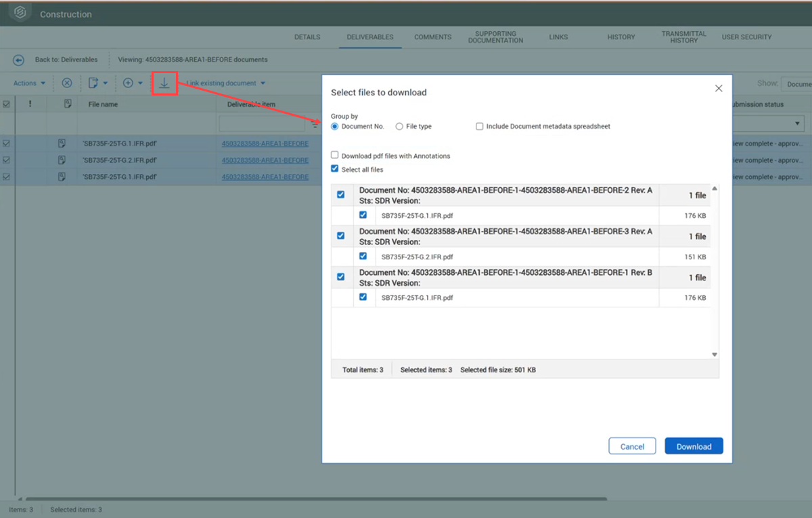Uncheck group BEFORE-3 Rev: A document checkbox
The width and height of the screenshot is (812, 518).
tap(340, 236)
